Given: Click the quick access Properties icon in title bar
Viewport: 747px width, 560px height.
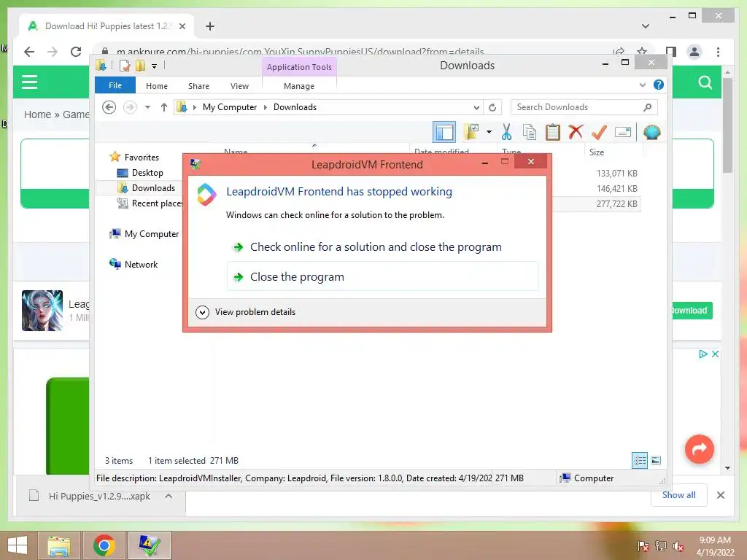Looking at the screenshot, I should click(x=125, y=65).
